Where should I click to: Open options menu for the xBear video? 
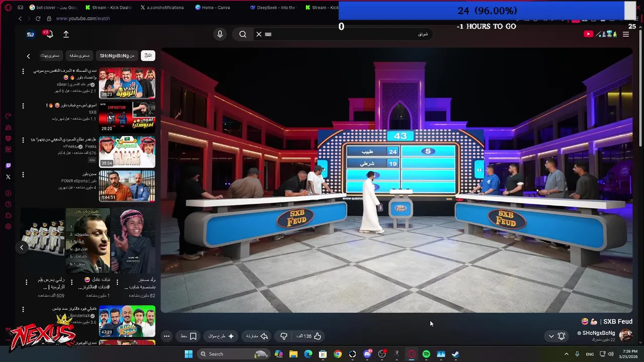point(23,71)
